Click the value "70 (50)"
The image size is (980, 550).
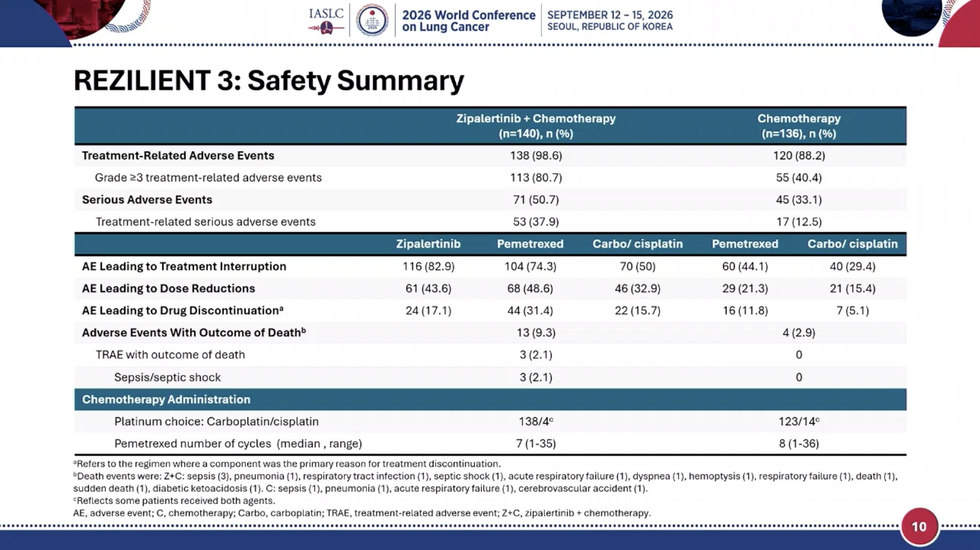(638, 267)
